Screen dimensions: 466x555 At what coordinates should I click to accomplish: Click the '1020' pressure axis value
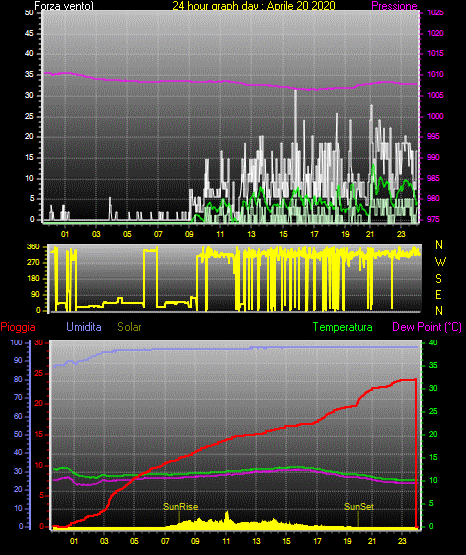pos(435,33)
